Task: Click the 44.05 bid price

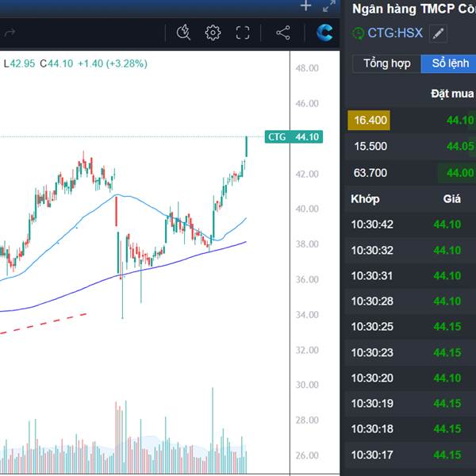Action: pos(460,147)
